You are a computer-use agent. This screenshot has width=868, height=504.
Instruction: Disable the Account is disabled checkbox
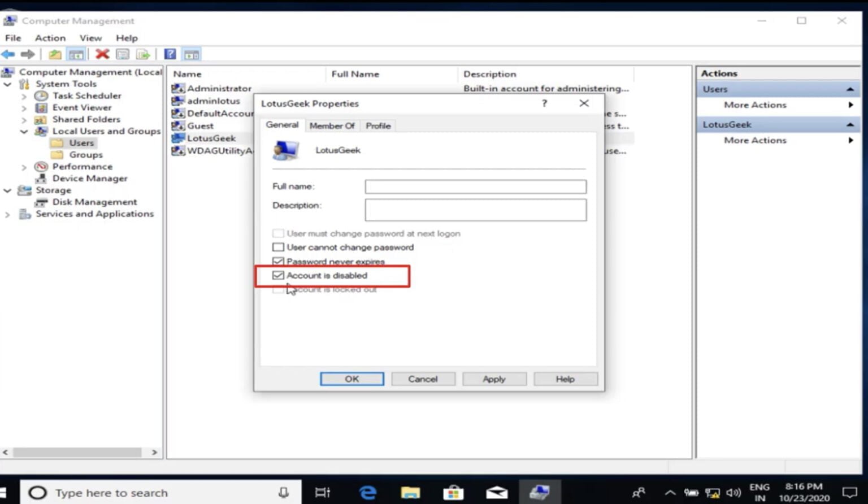(x=278, y=275)
